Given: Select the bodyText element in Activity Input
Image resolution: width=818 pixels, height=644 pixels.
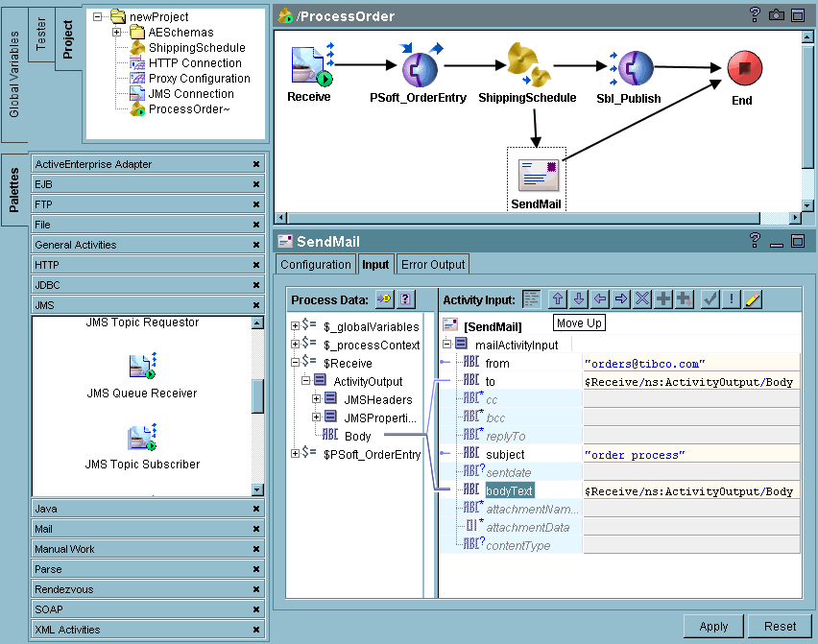Looking at the screenshot, I should [509, 490].
